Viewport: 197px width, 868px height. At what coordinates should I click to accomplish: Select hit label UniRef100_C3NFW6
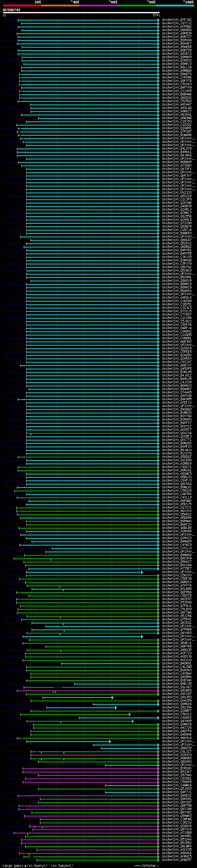(177, 819)
